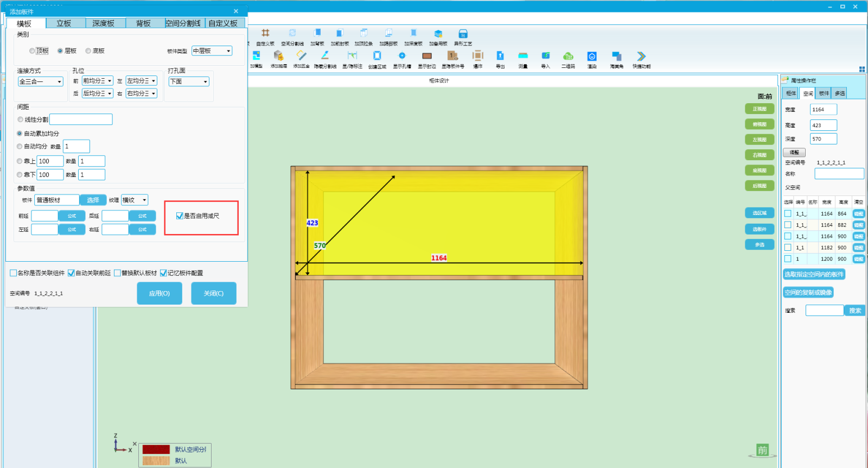Open the 连接方式 dropdown showing 全三合一

point(41,81)
